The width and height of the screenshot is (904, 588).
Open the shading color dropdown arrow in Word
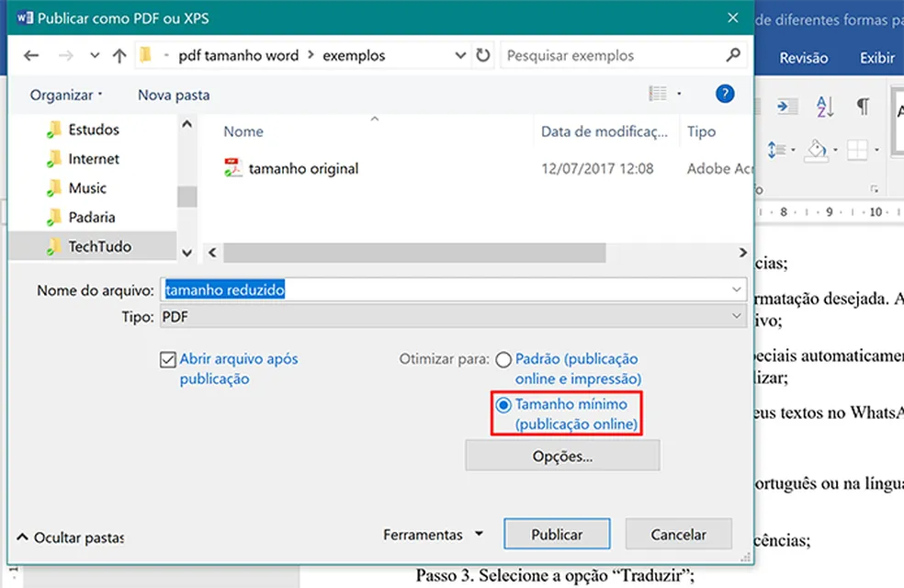tap(835, 150)
